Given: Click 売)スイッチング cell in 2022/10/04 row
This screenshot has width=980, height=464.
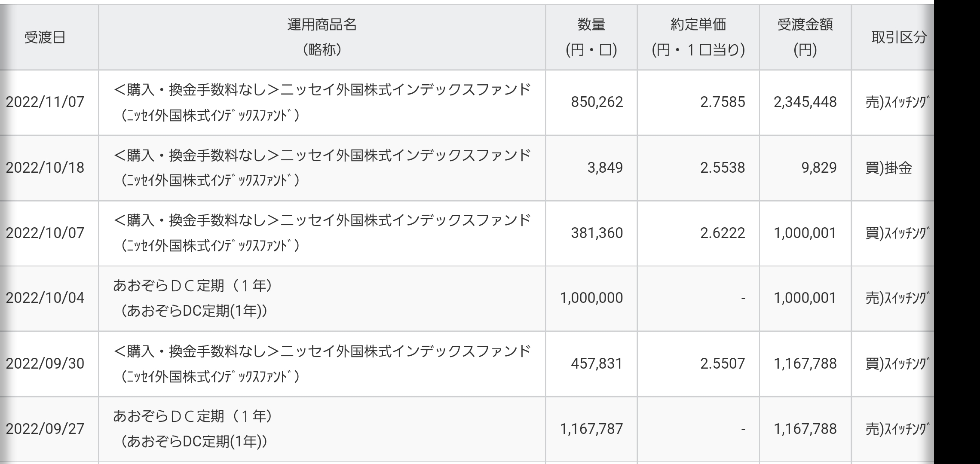Looking at the screenshot, I should [x=893, y=298].
